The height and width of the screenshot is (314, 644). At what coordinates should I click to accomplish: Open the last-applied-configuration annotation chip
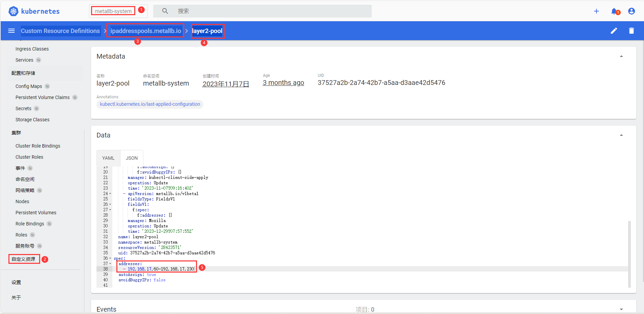click(150, 104)
